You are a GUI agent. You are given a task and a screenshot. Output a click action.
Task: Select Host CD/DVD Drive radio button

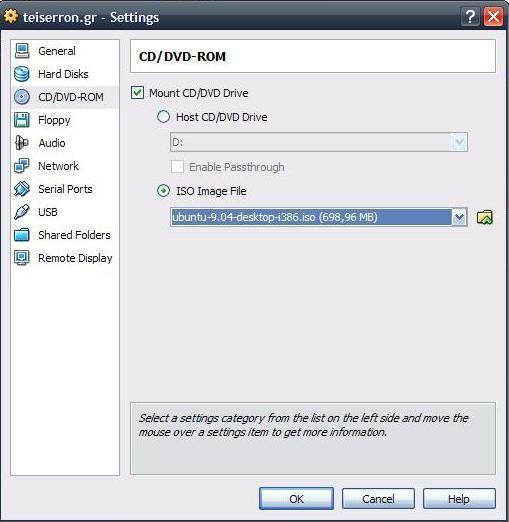click(163, 117)
